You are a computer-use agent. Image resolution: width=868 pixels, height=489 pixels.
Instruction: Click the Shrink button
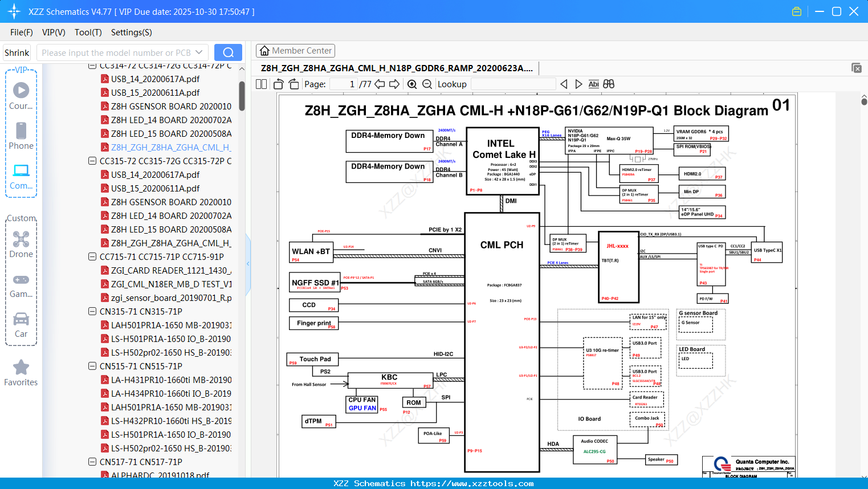[17, 52]
